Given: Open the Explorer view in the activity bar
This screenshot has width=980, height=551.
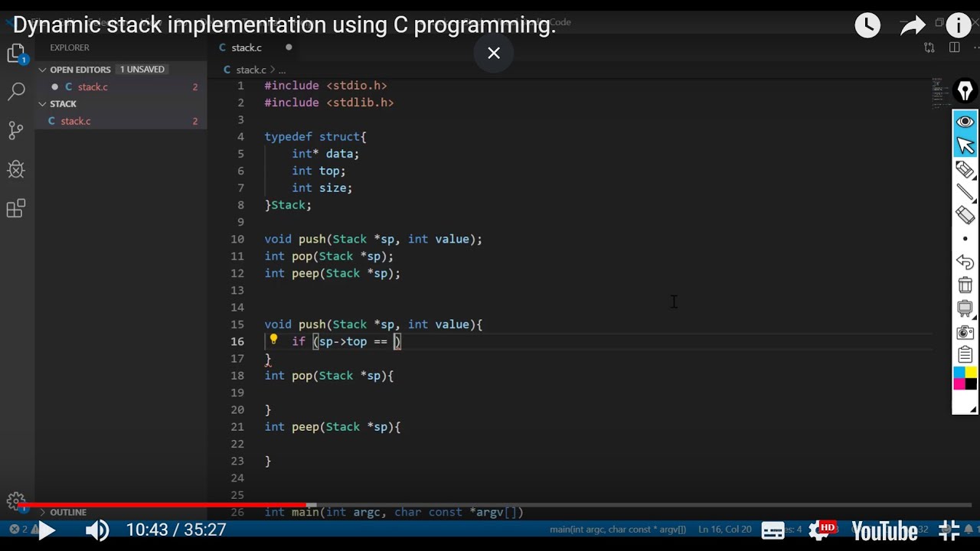Looking at the screenshot, I should click(x=16, y=54).
